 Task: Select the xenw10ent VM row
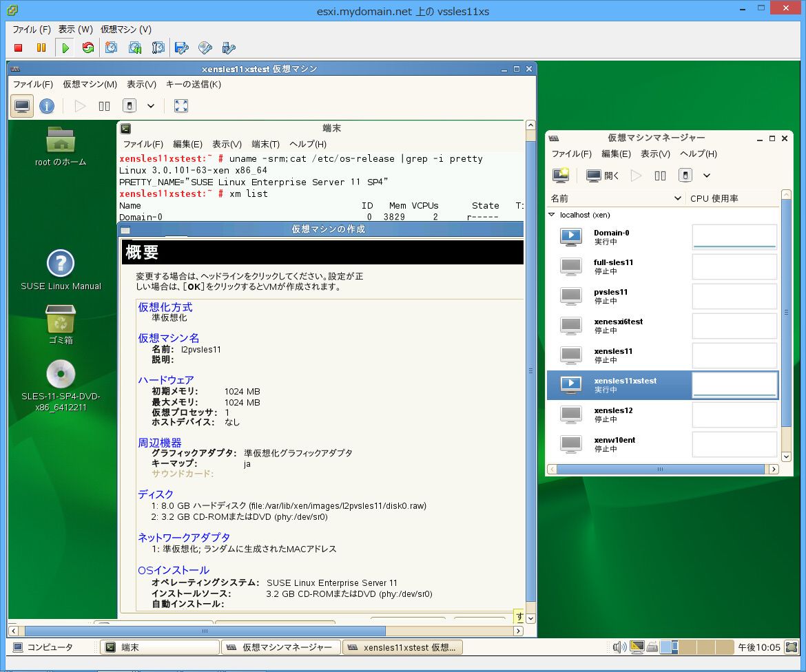[663, 444]
